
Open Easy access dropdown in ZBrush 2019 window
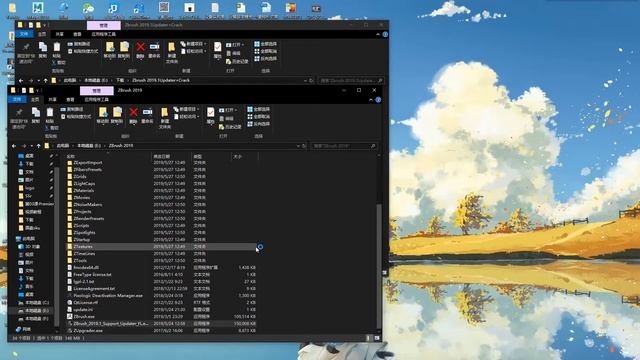click(187, 117)
